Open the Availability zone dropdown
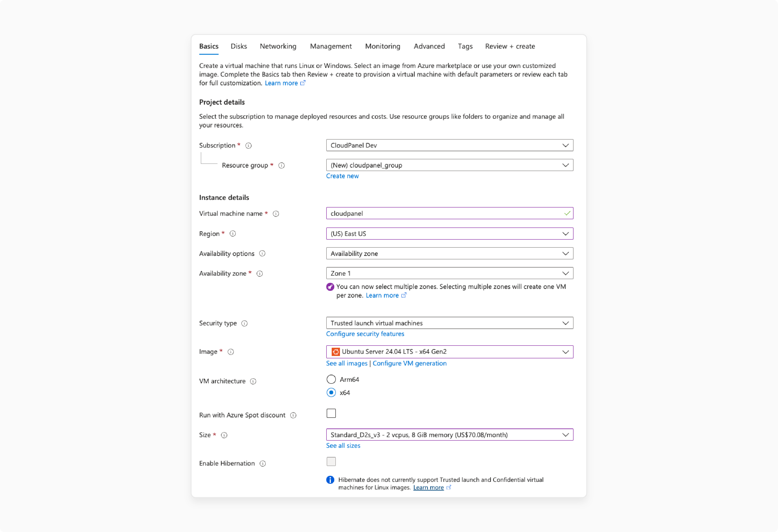 (x=450, y=273)
